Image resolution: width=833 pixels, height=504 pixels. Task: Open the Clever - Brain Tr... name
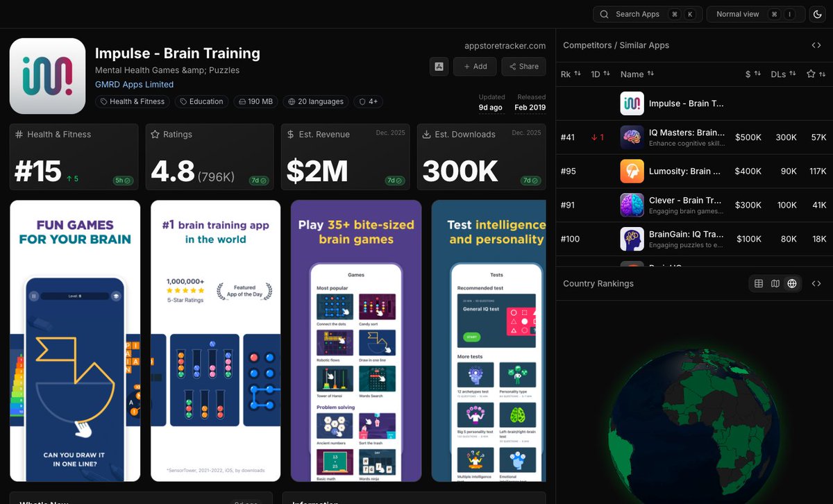[687, 200]
